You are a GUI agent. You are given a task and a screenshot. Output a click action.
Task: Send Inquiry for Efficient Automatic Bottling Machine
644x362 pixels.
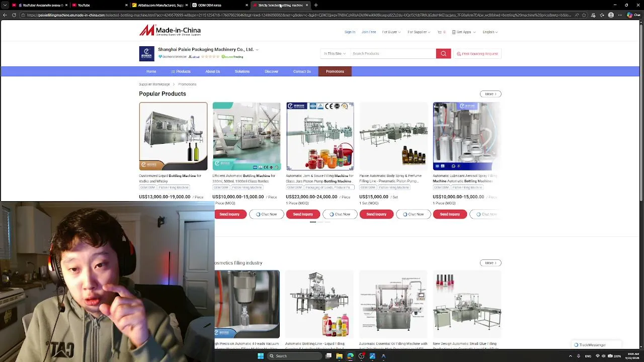(x=229, y=214)
